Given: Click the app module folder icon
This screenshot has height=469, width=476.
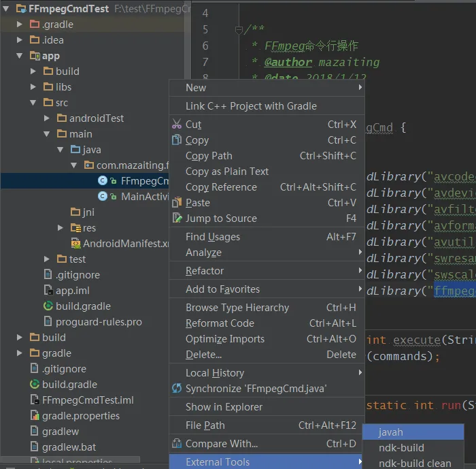Looking at the screenshot, I should click(x=35, y=56).
